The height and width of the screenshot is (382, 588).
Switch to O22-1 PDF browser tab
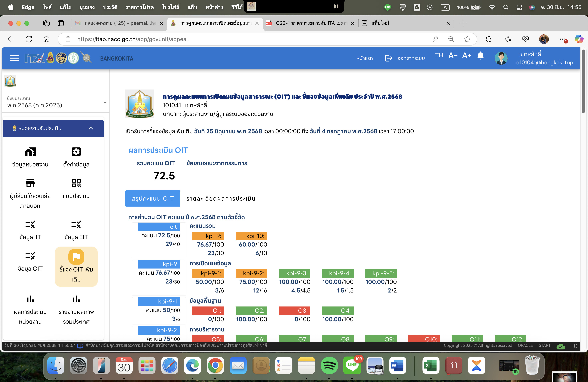click(310, 23)
